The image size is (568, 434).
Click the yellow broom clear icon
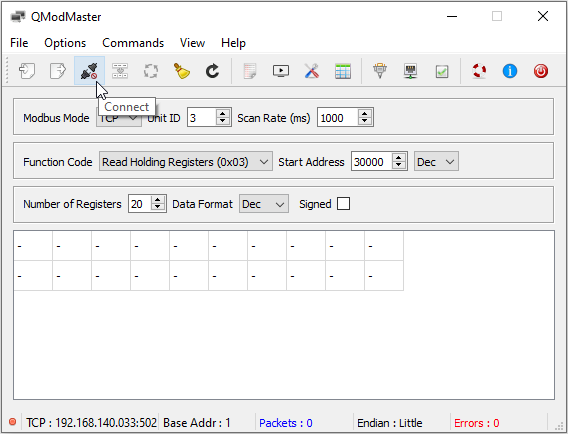point(182,71)
